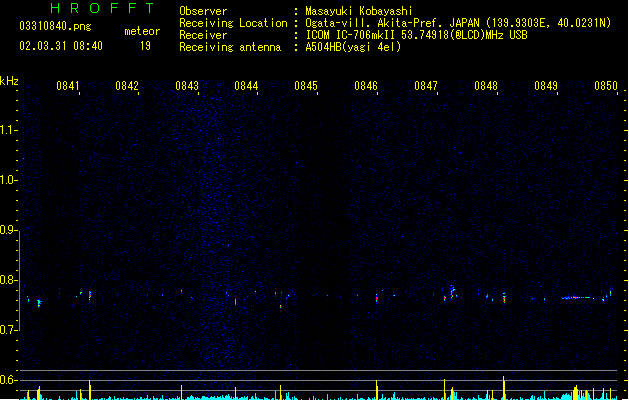Click the Receiver label
The width and height of the screenshot is (629, 400).
pos(203,35)
